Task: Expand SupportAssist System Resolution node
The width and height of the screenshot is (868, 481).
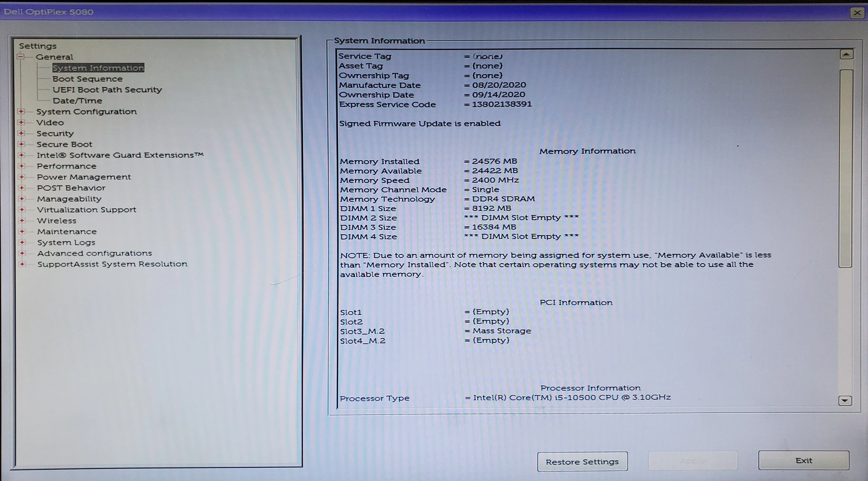Action: coord(22,264)
